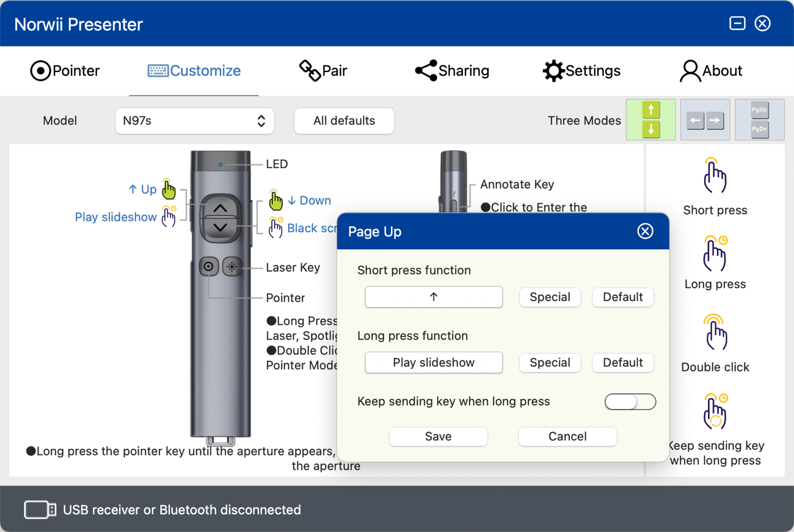Click the All defaults button
Screen dimensions: 794x532
[344, 121]
